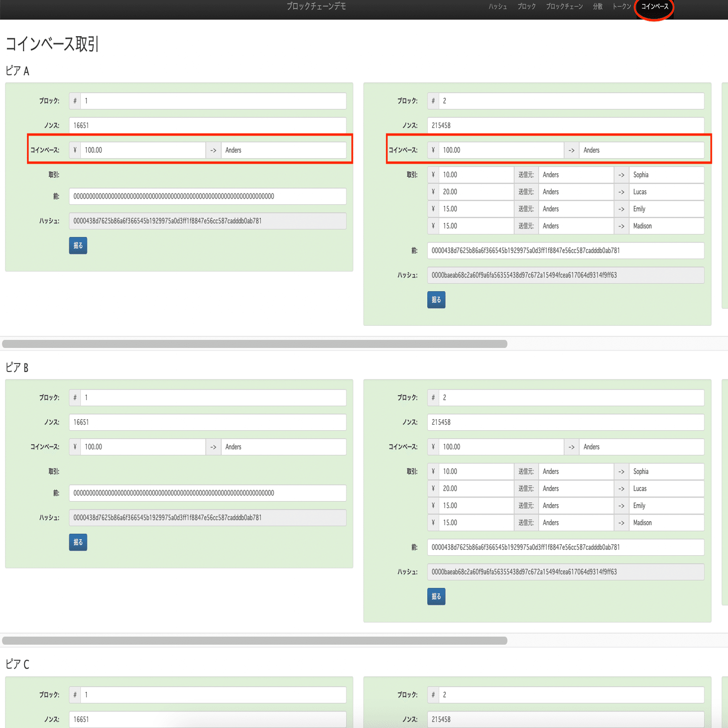Mine block 1 in Peer A
The image size is (728, 728).
point(78,246)
